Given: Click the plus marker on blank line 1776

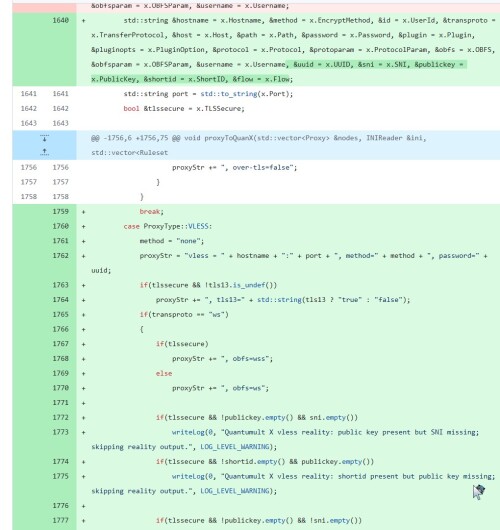Looking at the screenshot, I should coord(84,506).
